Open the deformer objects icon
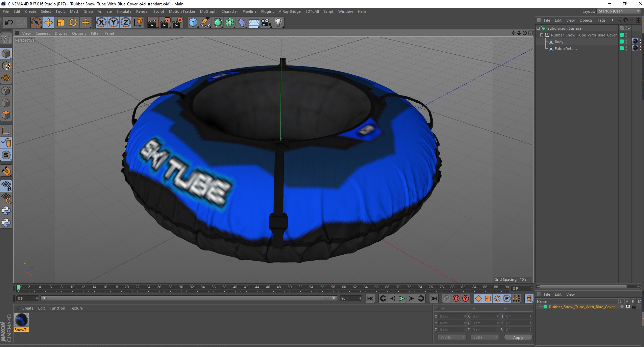 coord(242,23)
